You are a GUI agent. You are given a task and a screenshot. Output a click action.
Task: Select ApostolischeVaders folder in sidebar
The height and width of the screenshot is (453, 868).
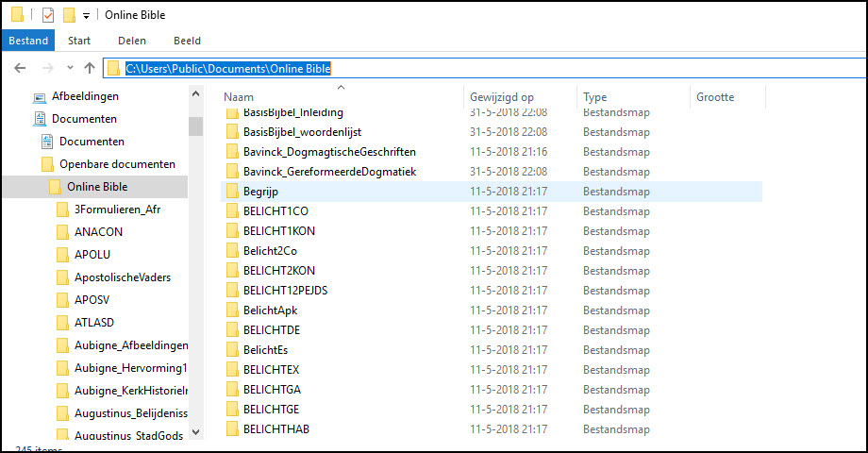pyautogui.click(x=123, y=277)
